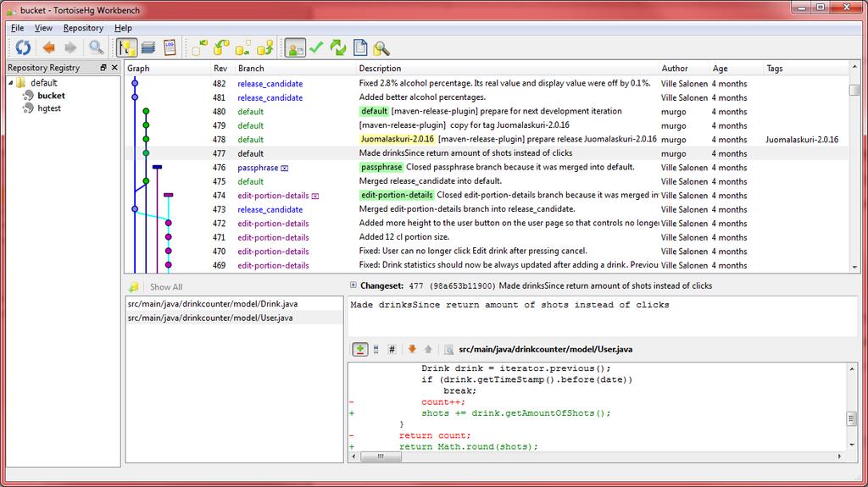The image size is (868, 487).
Task: Click the orange Back arrow icon
Action: 48,48
